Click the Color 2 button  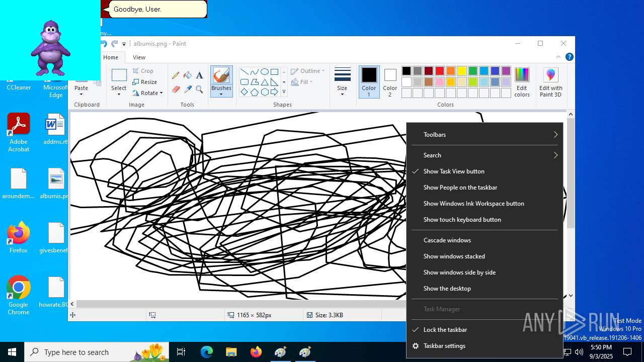coord(390,82)
